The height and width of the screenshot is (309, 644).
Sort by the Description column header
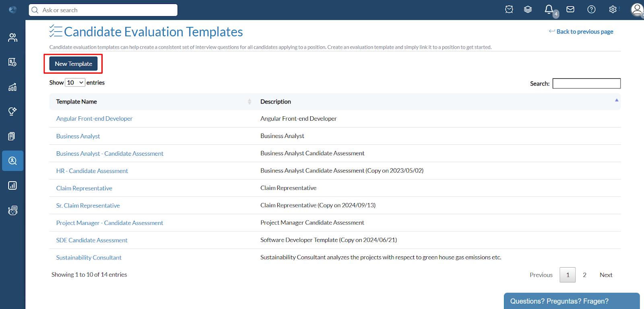coord(438,101)
